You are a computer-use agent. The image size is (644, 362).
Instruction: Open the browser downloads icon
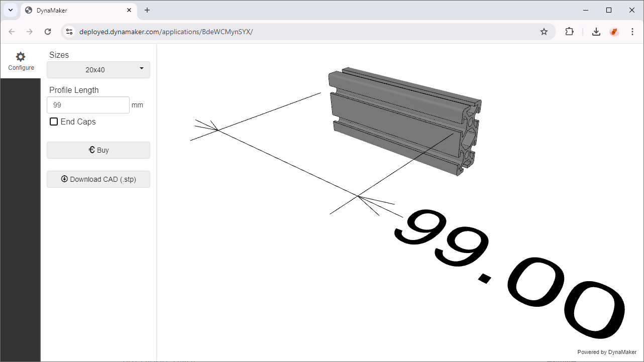click(x=596, y=32)
